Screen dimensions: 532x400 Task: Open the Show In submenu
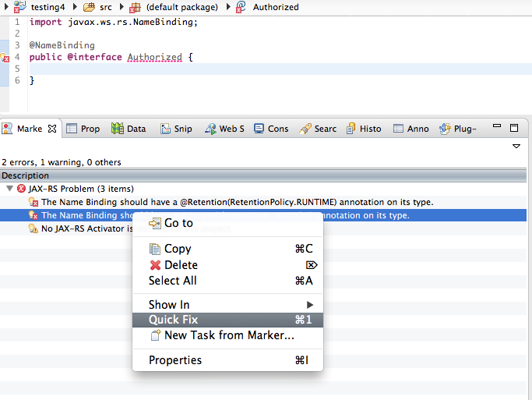[227, 305]
